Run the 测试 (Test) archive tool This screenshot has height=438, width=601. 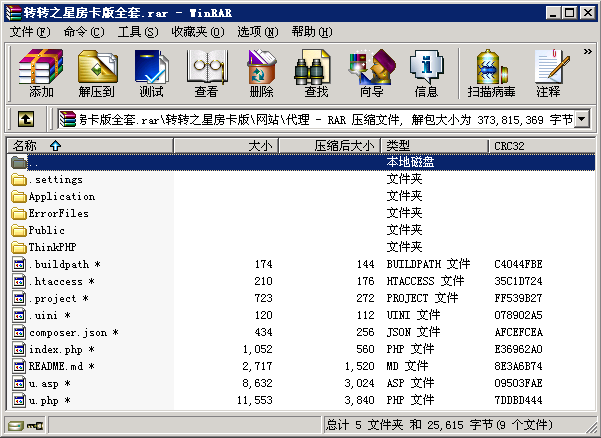point(151,74)
